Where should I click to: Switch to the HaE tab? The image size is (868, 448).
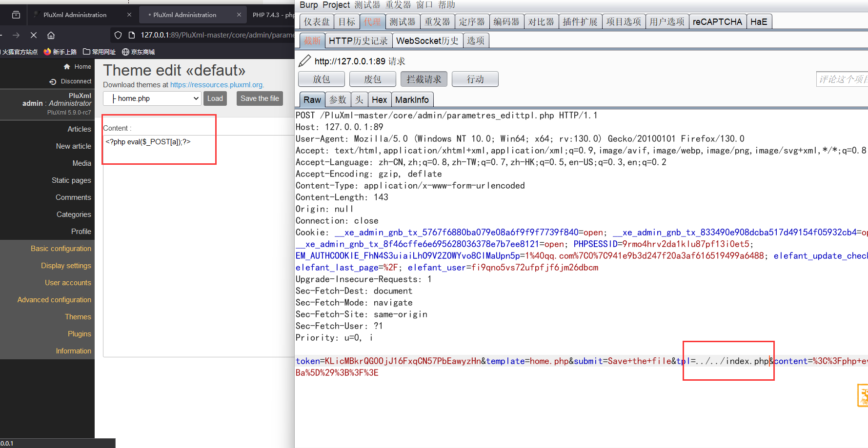click(759, 21)
